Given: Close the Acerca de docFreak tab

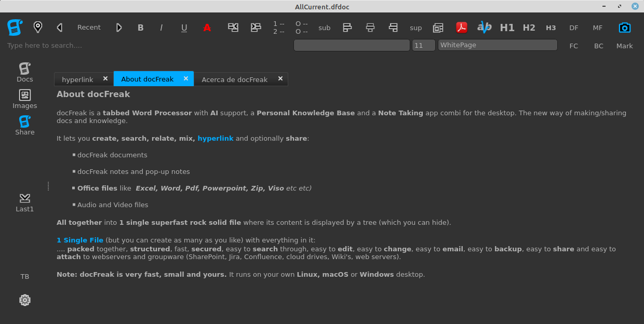Looking at the screenshot, I should (x=280, y=78).
